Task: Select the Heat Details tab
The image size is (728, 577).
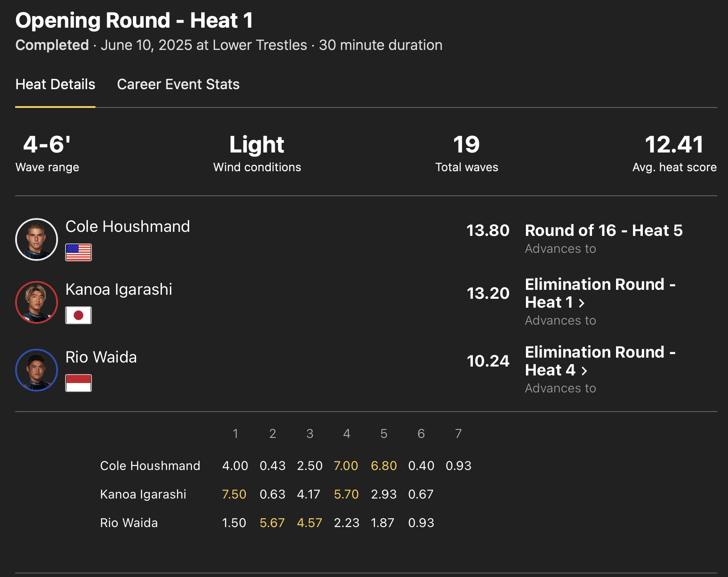Action: pyautogui.click(x=55, y=84)
